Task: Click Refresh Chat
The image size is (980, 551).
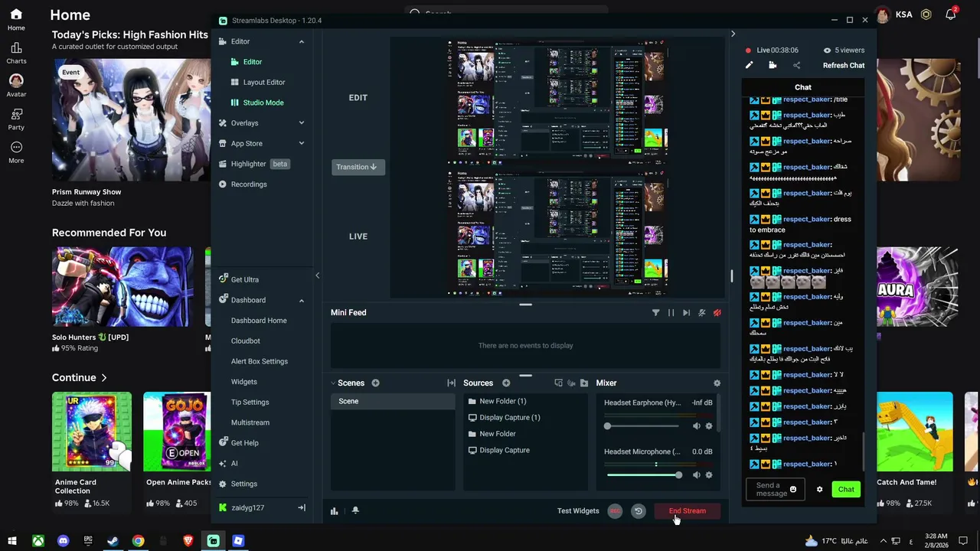Action: pyautogui.click(x=844, y=66)
